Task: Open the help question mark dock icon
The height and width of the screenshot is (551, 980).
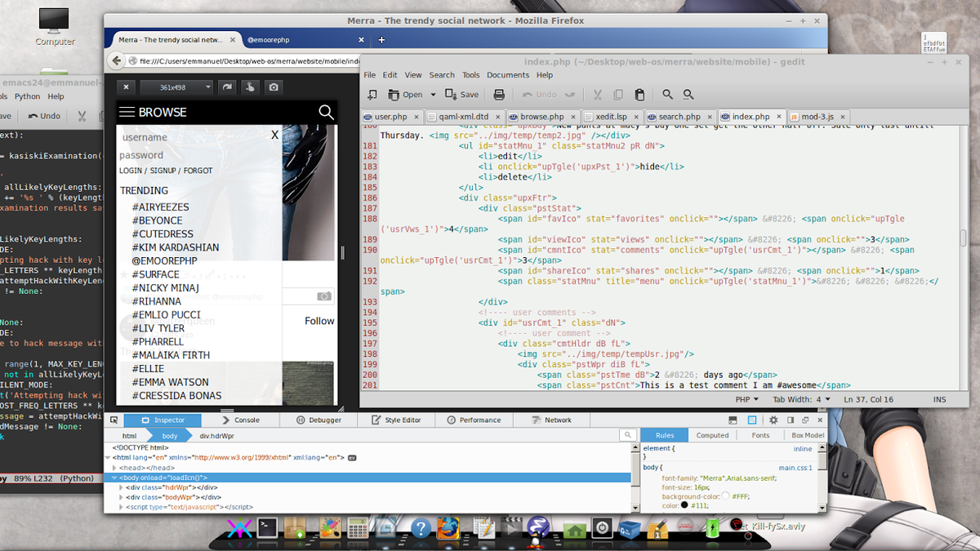Action: click(x=420, y=529)
